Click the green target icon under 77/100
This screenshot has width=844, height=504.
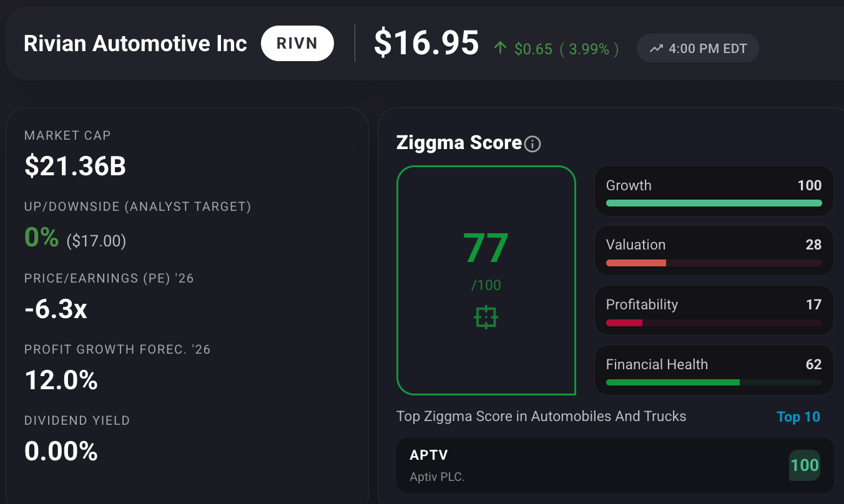coord(486,317)
